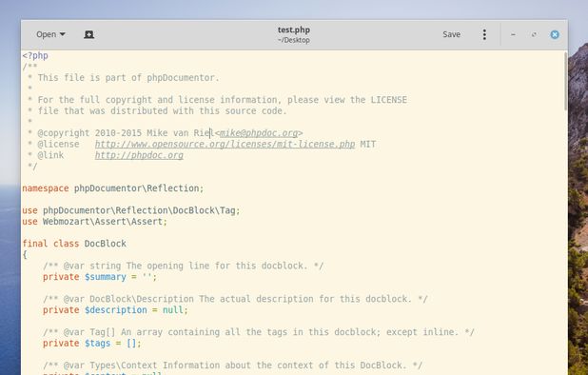Save the test.php file
588x375 pixels.
(451, 34)
